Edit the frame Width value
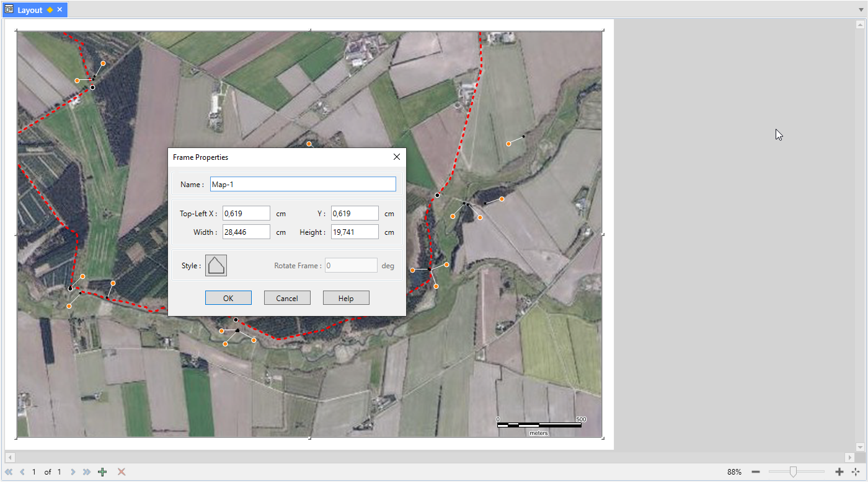The width and height of the screenshot is (868, 482). [246, 232]
